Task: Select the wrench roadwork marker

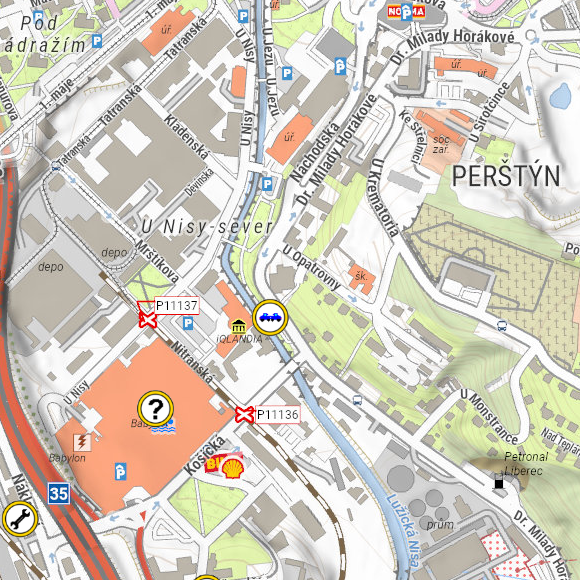Action: (20, 519)
